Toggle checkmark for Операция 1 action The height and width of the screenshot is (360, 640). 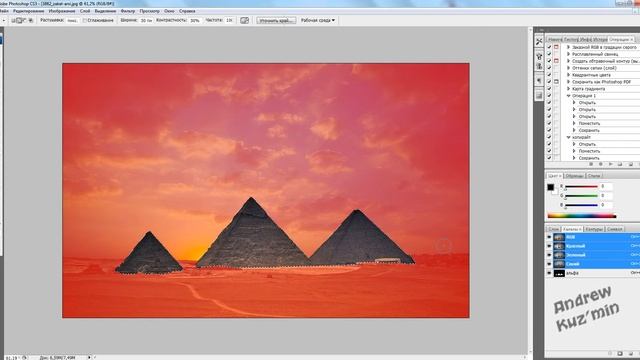click(549, 96)
